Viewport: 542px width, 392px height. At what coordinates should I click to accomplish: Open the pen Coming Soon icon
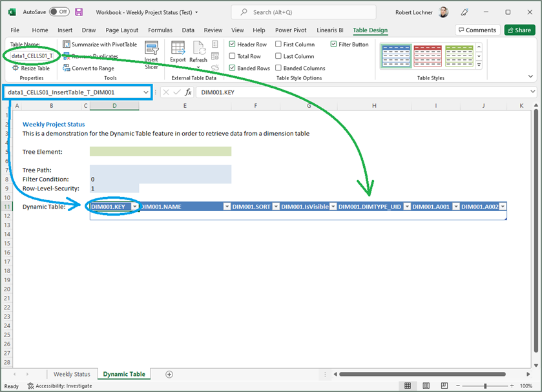pos(464,12)
